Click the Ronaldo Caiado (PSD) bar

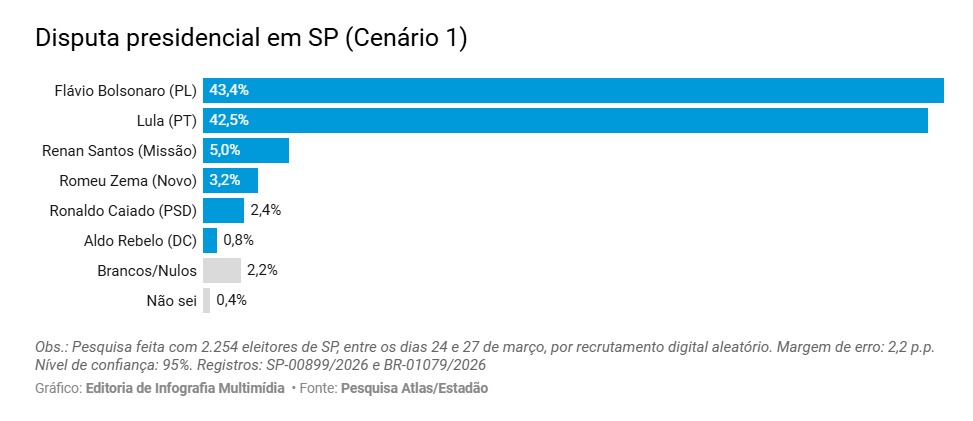point(223,210)
